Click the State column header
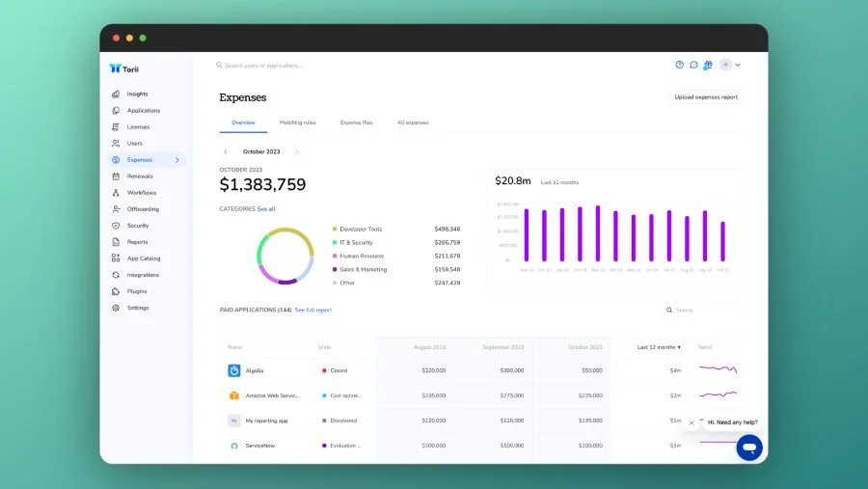The height and width of the screenshot is (489, 868). (324, 347)
